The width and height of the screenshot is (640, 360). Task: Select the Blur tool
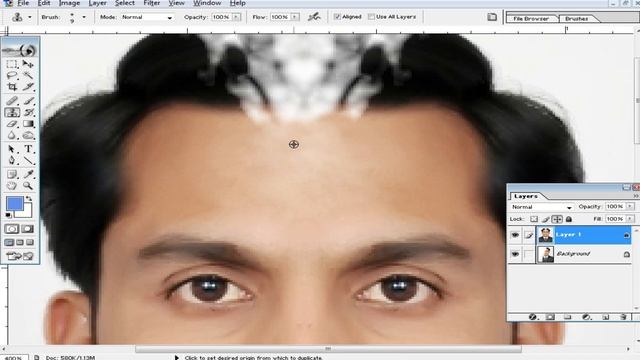point(12,135)
